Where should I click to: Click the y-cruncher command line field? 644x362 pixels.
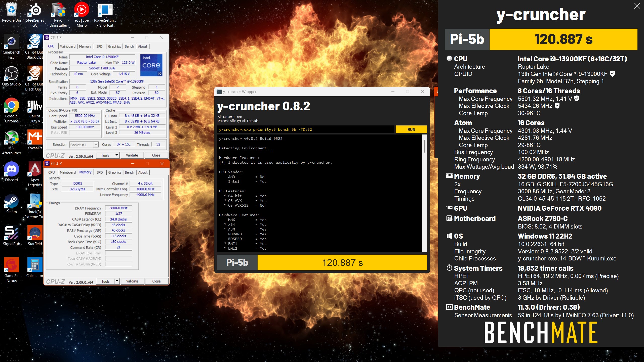point(305,129)
